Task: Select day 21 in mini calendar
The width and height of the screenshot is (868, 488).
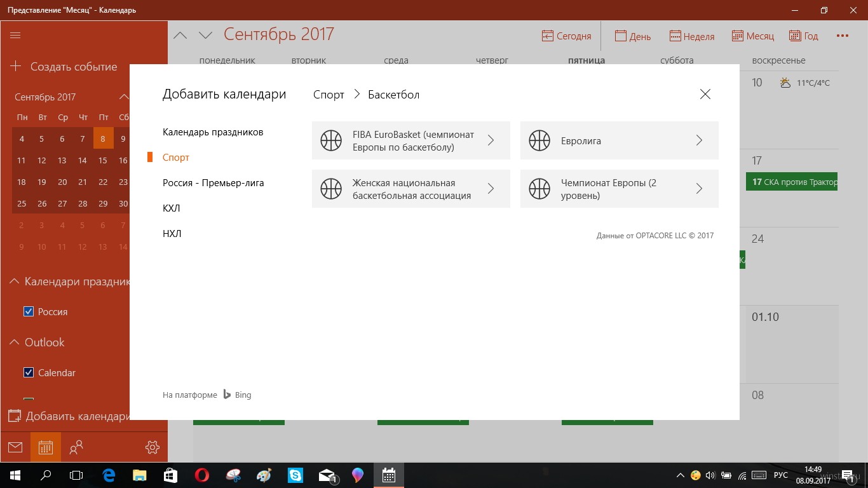Action: (83, 182)
